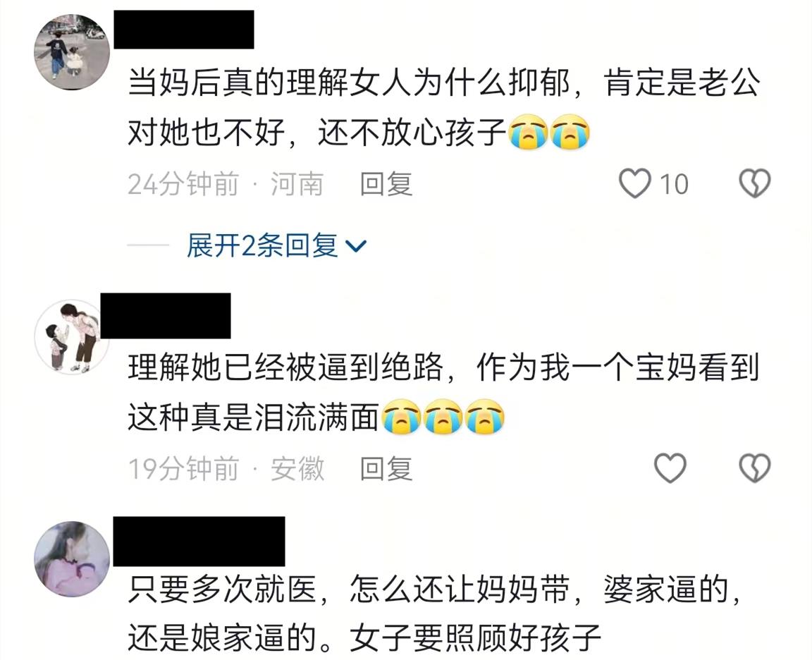Open avatar of two children walking
Viewport: 812px width, 660px height.
point(72,52)
